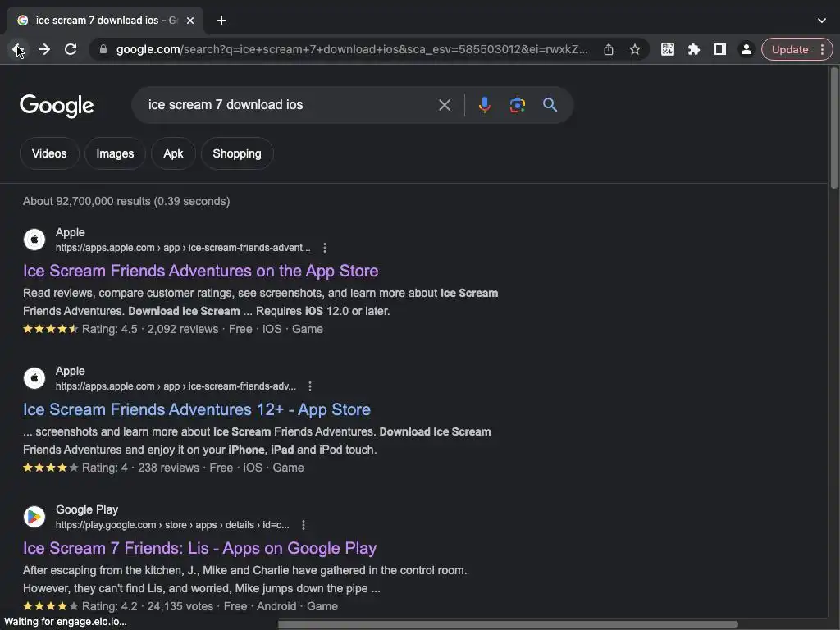Screen dimensions: 840x630
Task: Click the apps.apple.com ice-scream-friends-advent... URL
Action: (183, 248)
